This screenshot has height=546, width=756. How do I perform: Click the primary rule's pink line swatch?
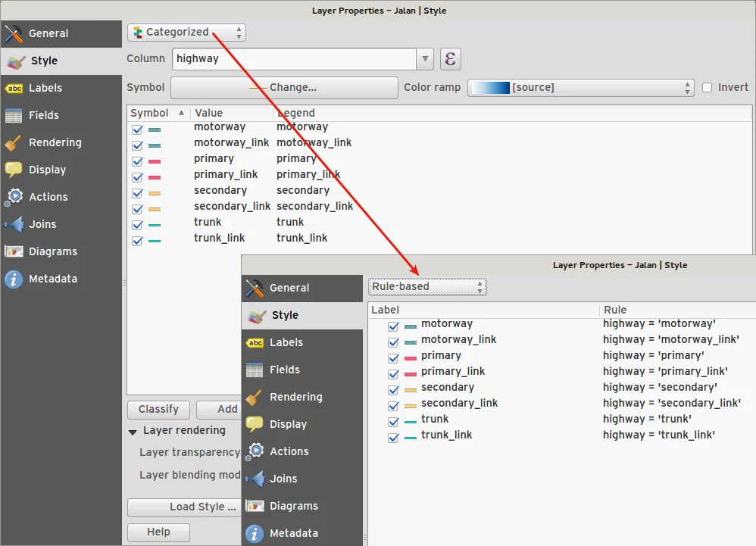click(x=411, y=358)
